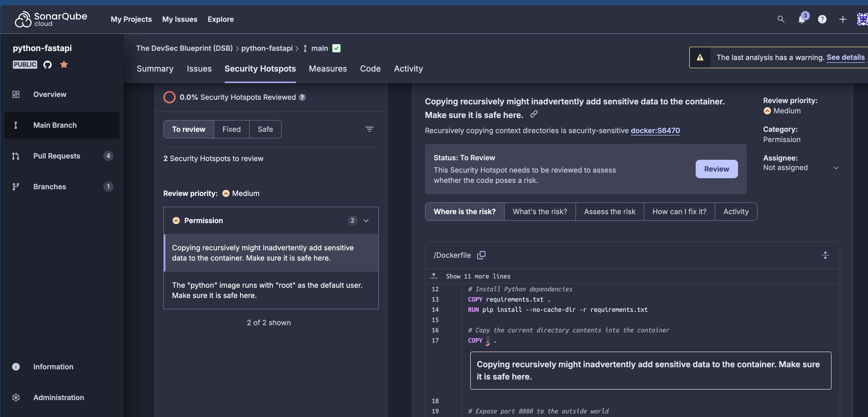
Task: Select the Fixed status filter
Action: pyautogui.click(x=231, y=129)
